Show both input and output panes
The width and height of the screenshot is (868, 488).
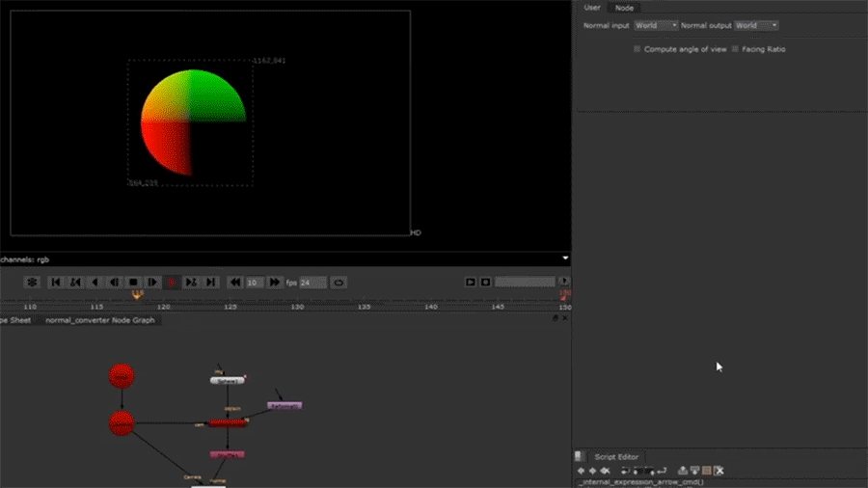[x=707, y=471]
